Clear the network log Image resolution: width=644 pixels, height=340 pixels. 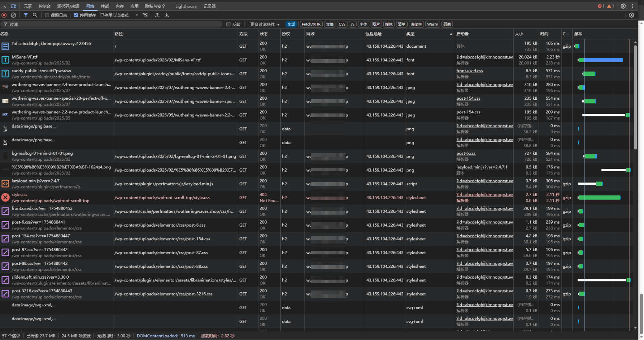13,15
